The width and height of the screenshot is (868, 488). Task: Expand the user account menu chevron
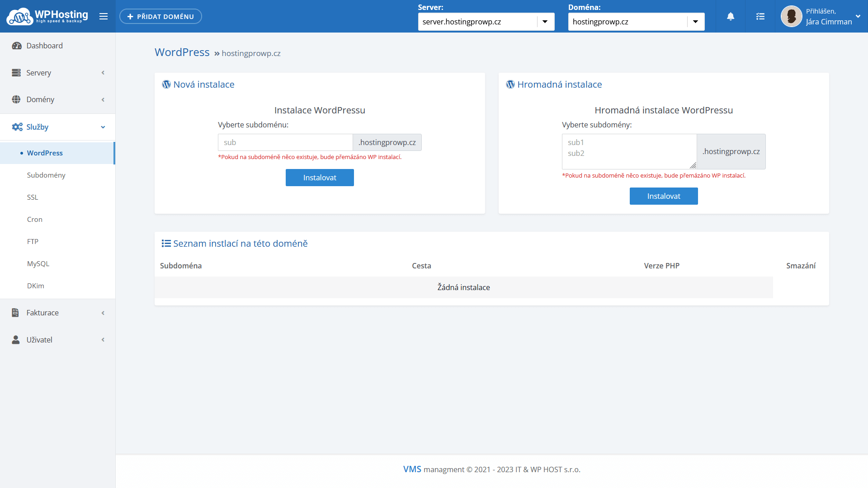pyautogui.click(x=858, y=16)
